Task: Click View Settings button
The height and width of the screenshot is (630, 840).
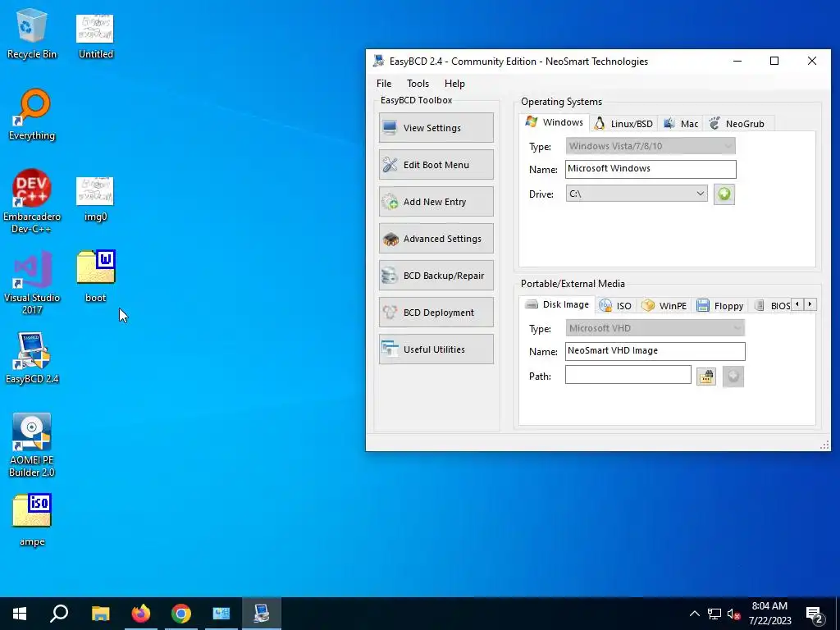Action: [436, 127]
